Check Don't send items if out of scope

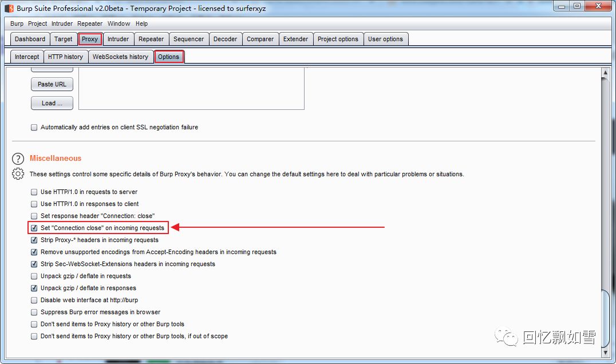[34, 336]
